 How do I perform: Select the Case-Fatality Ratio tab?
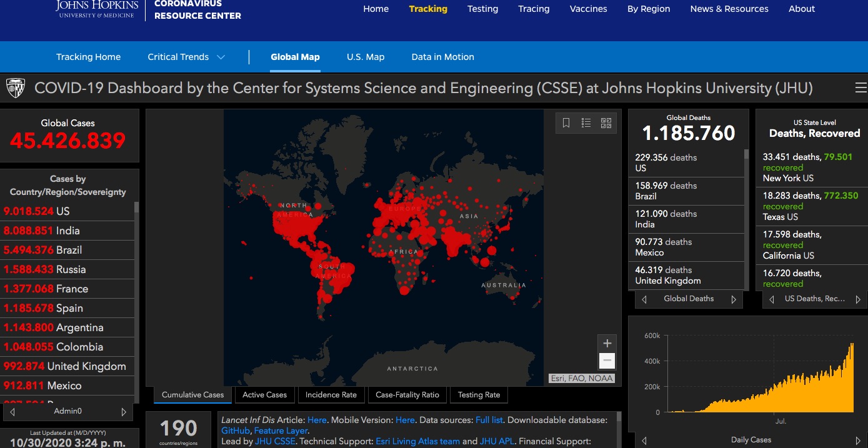(407, 395)
